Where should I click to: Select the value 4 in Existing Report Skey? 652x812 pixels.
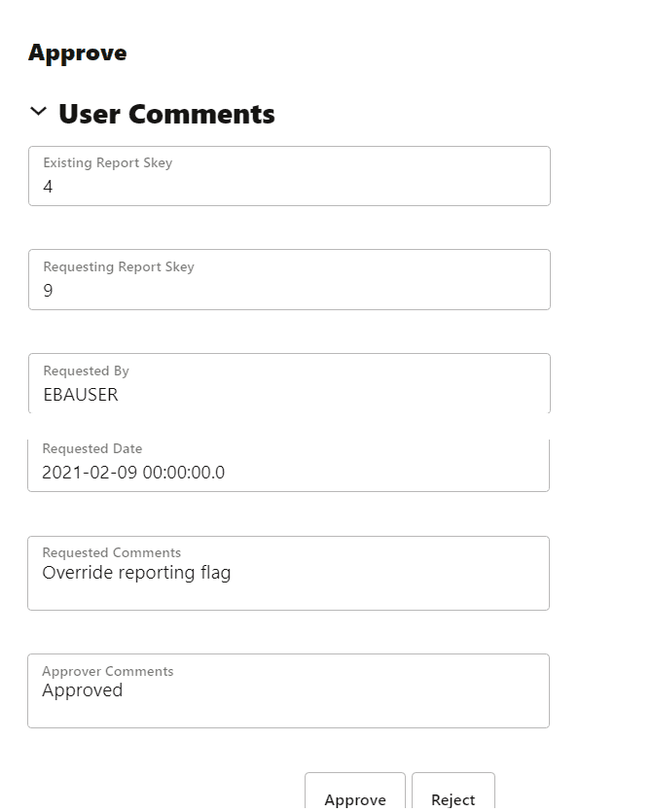click(x=47, y=187)
